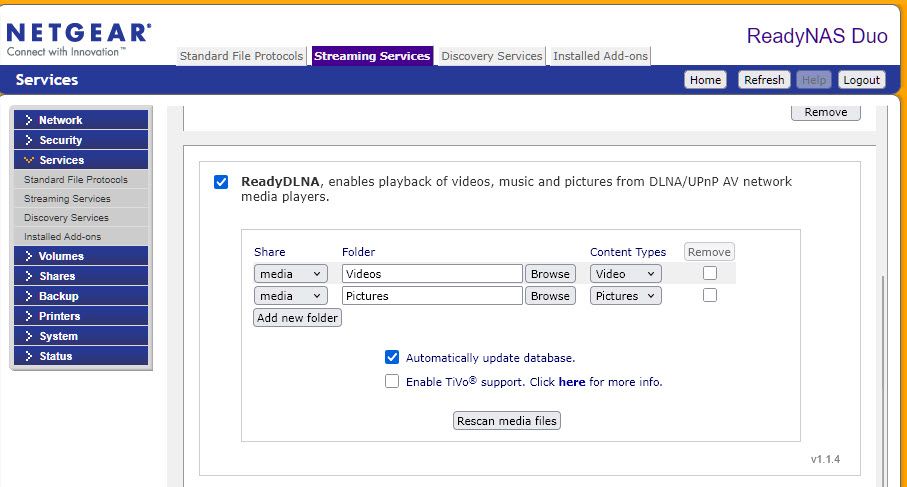Disable the ReadyDLNA service checkbox
The image size is (907, 487).
221,182
